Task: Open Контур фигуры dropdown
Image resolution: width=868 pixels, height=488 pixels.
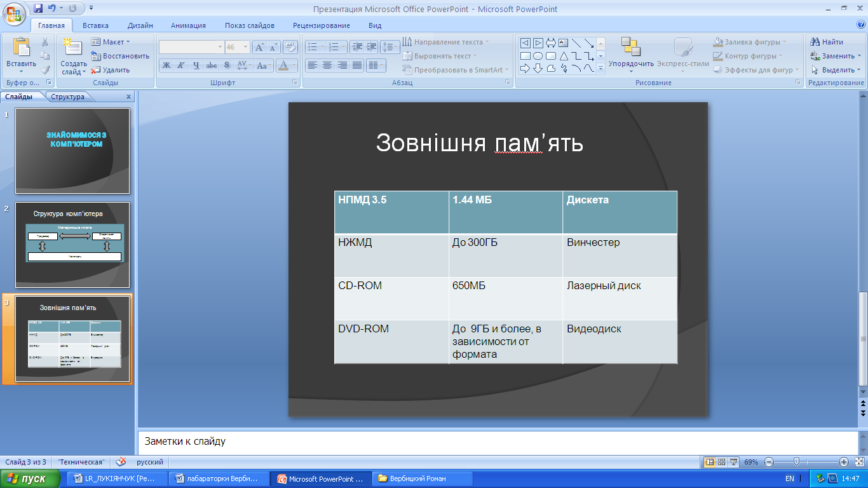Action: (748, 56)
